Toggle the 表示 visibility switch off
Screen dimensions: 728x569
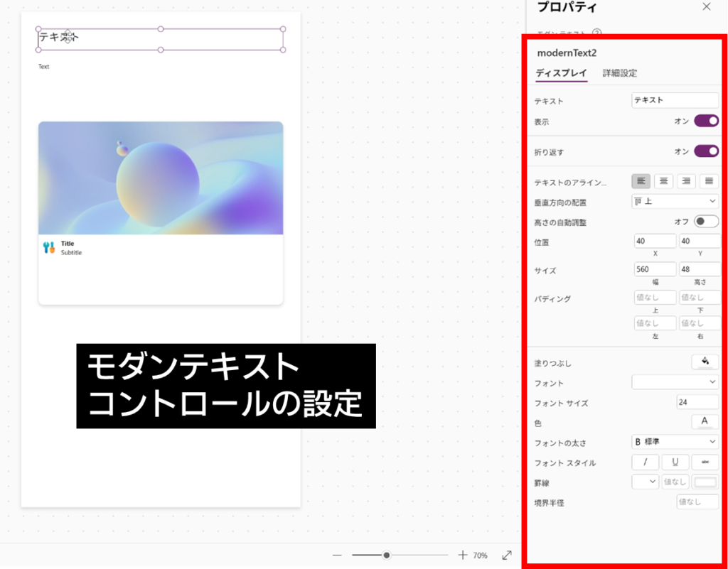(706, 121)
